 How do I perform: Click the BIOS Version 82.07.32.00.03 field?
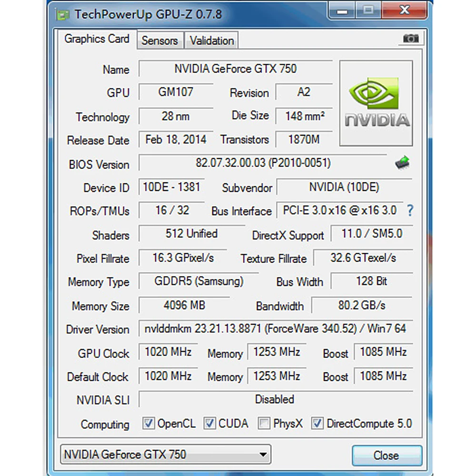(x=263, y=163)
